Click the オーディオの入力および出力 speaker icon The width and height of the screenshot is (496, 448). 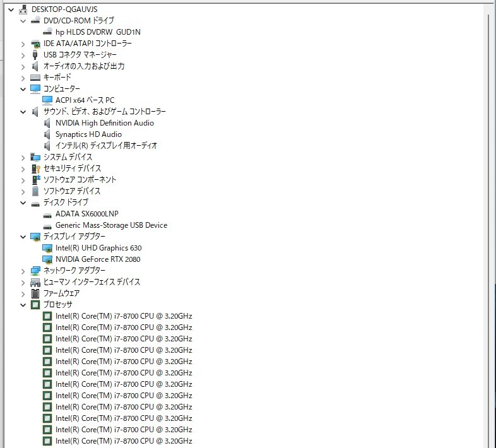click(35, 66)
